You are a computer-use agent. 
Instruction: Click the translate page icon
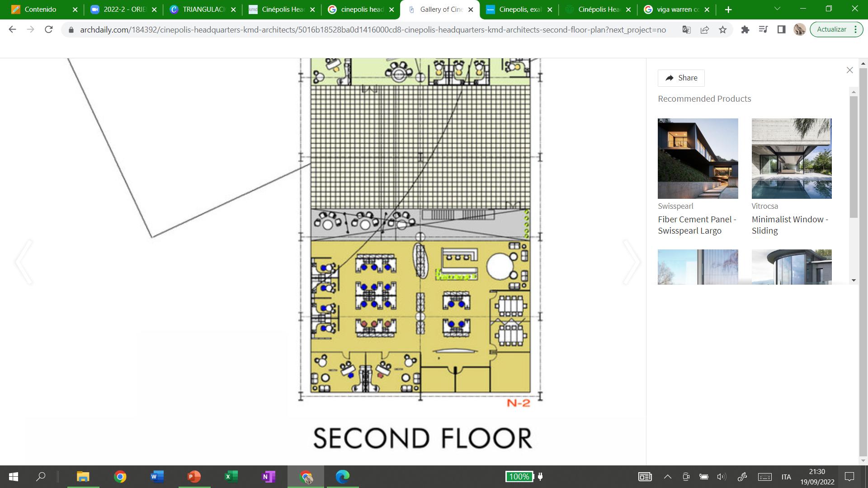tap(686, 30)
